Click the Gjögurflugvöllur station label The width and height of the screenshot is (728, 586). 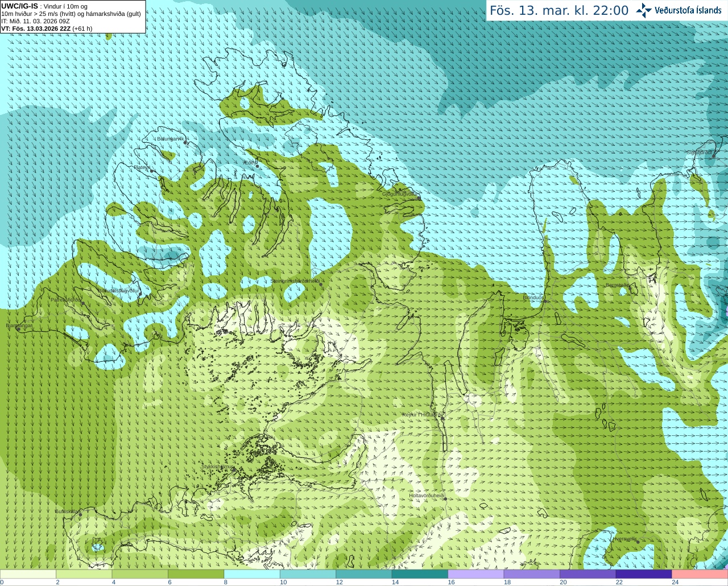400,194
